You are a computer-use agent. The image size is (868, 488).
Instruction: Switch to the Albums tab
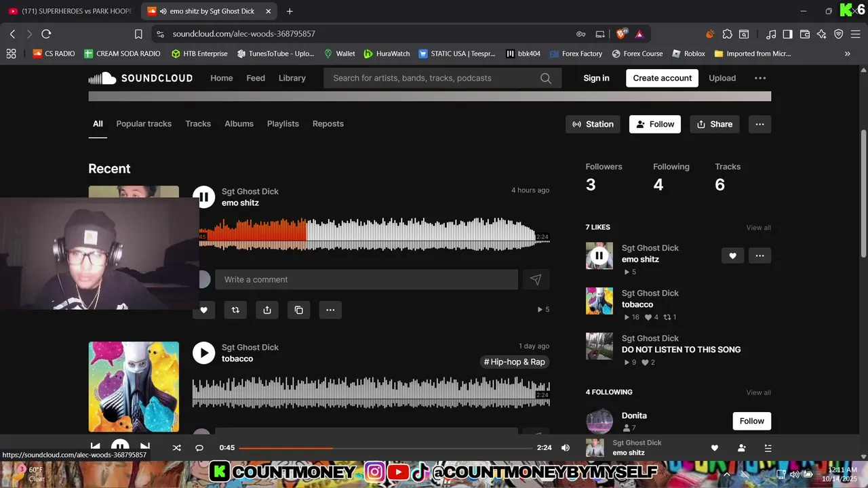click(x=239, y=123)
